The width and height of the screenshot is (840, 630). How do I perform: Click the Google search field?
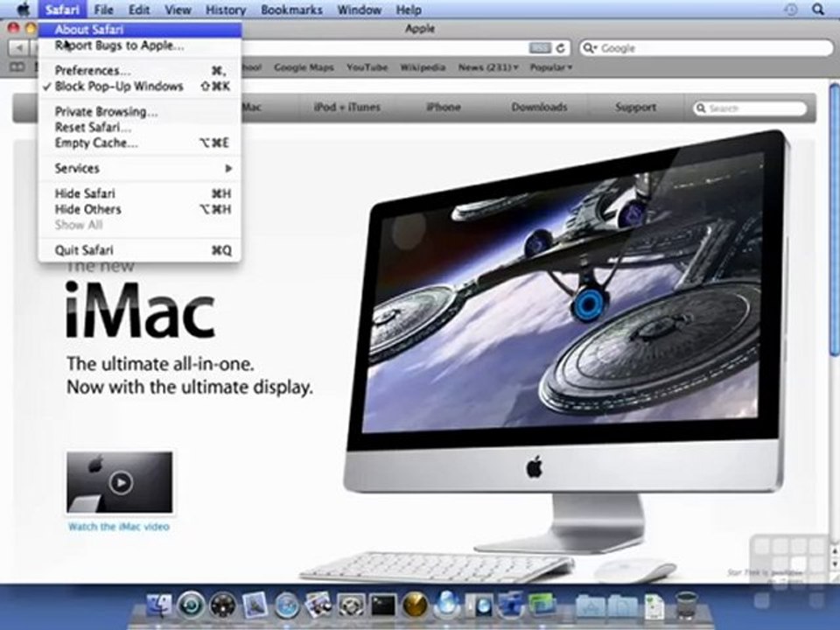tap(706, 48)
